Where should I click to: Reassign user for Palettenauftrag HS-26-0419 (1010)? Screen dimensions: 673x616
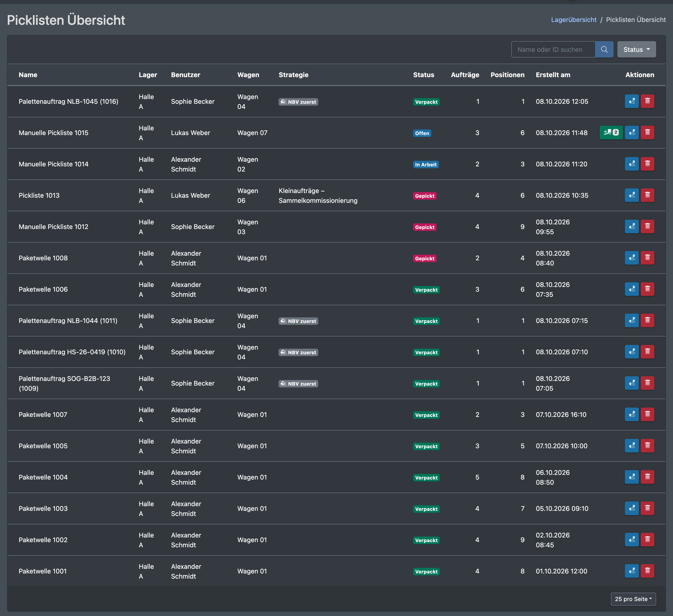tap(632, 352)
